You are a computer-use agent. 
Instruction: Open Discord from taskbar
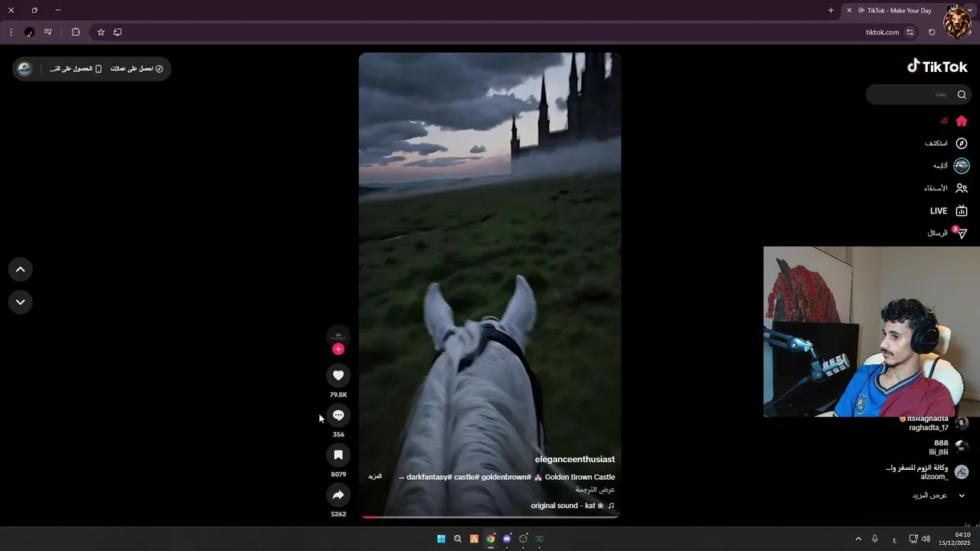pos(507,539)
